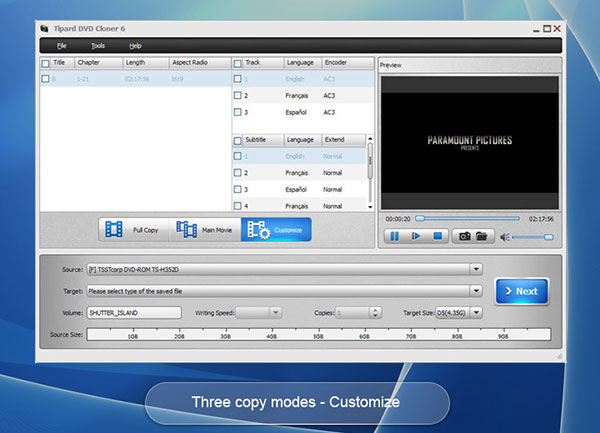Step forward to the next frame
600x433 pixels.
pos(416,236)
